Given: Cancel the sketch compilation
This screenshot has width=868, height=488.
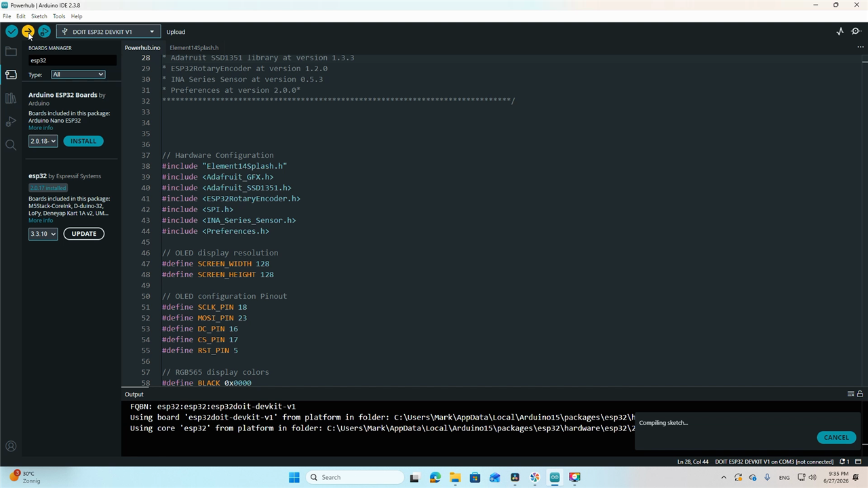Looking at the screenshot, I should [836, 437].
